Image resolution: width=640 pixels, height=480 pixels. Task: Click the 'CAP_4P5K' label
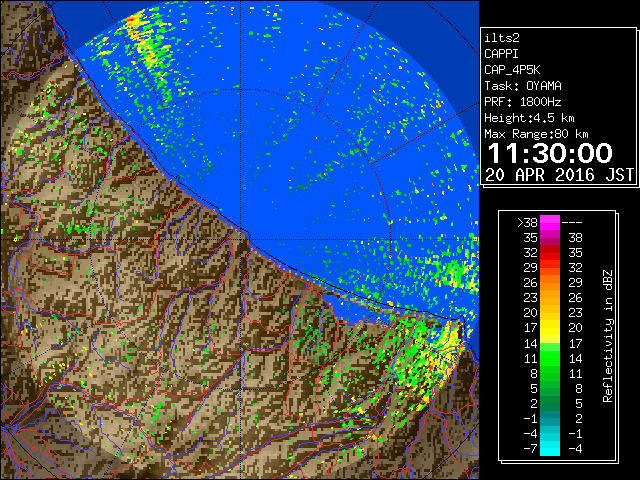point(512,70)
